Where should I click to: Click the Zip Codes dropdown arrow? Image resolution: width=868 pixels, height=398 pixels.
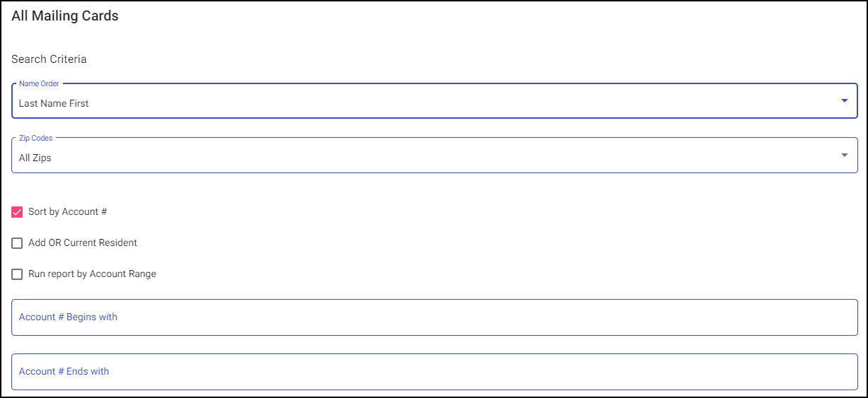click(x=844, y=156)
